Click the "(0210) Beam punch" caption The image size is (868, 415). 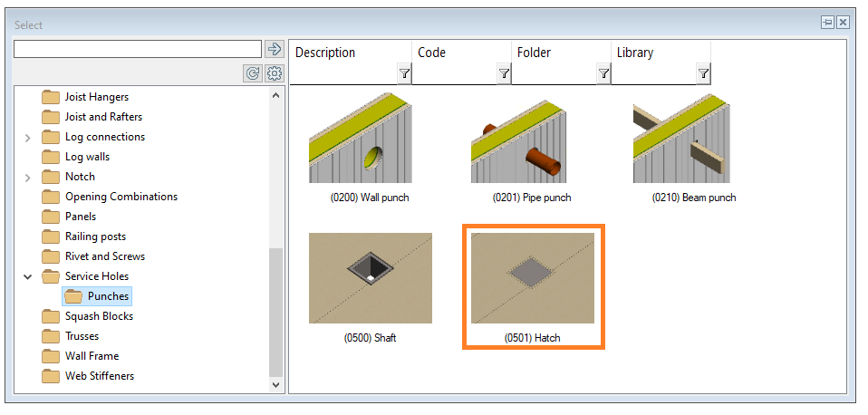click(694, 198)
